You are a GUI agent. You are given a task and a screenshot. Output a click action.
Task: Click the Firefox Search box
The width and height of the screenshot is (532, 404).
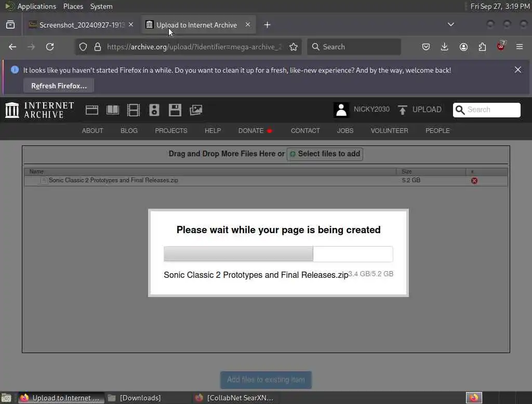[354, 47]
